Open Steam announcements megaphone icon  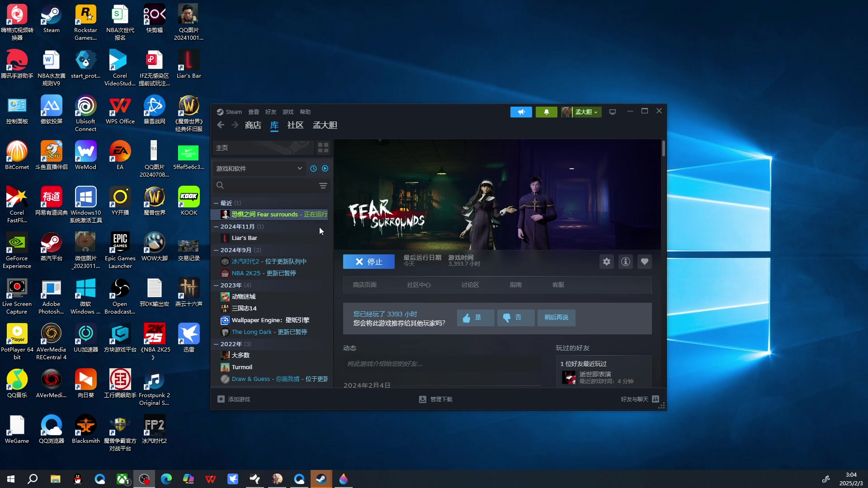pos(521,112)
